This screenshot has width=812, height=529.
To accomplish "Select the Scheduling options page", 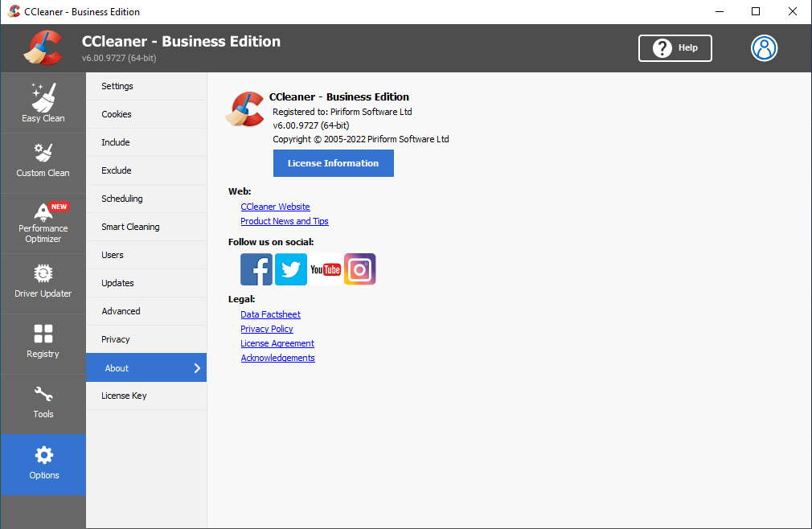I will tap(146, 199).
